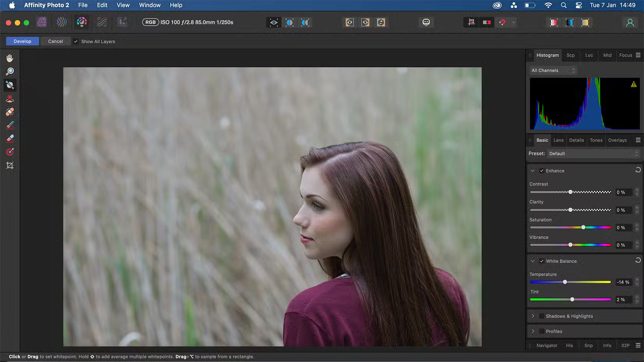The image size is (644, 362).
Task: Click the Cancel button
Action: [55, 41]
